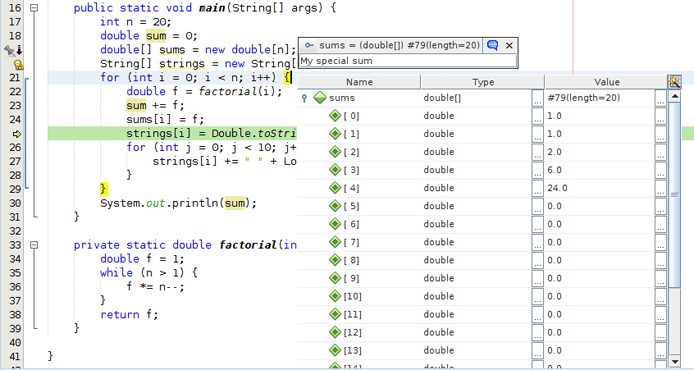Click 'sum' in System.out.println line
Screen dimensions: 694x370
click(234, 203)
